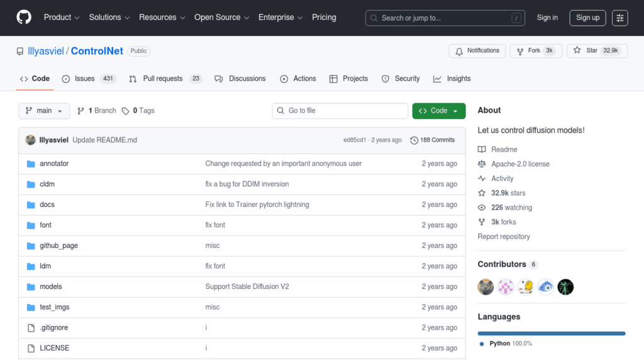Click the .gitignore file icon
644x360 pixels.
tap(31, 328)
